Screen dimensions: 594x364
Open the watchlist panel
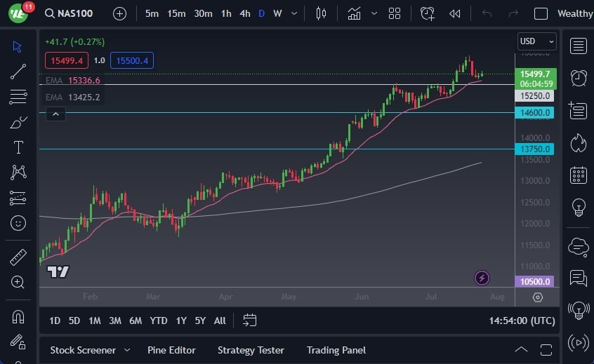point(578,46)
